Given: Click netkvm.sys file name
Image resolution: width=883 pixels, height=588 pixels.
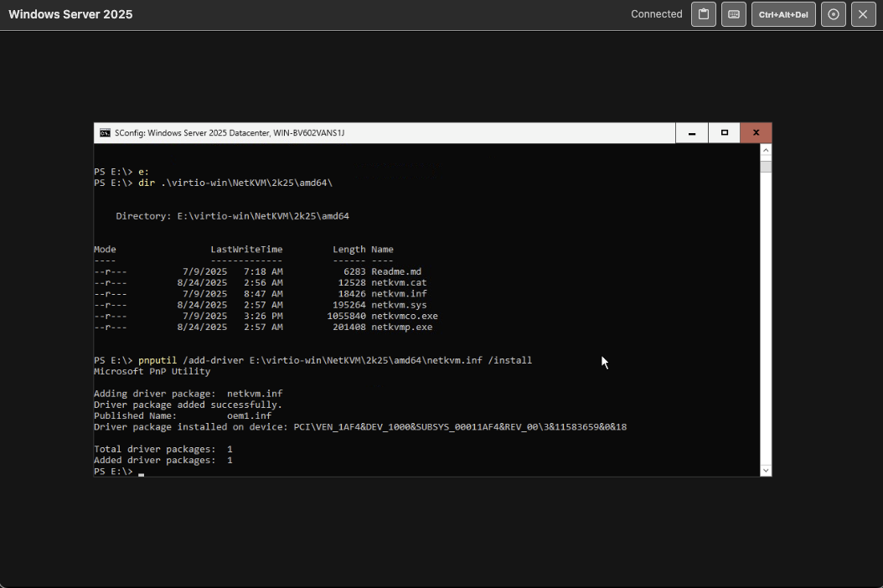Looking at the screenshot, I should pos(399,305).
